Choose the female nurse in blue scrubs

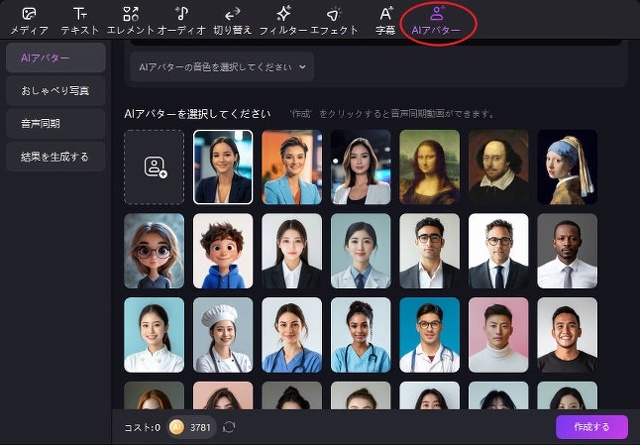point(292,335)
